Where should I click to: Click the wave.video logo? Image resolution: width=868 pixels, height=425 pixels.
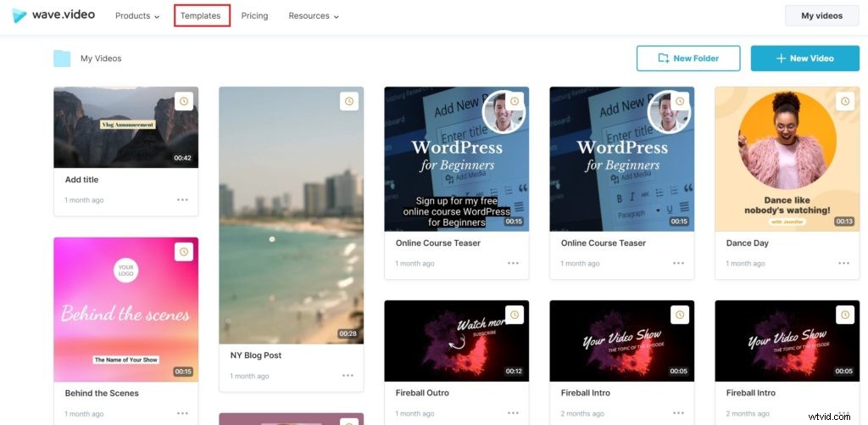[53, 15]
